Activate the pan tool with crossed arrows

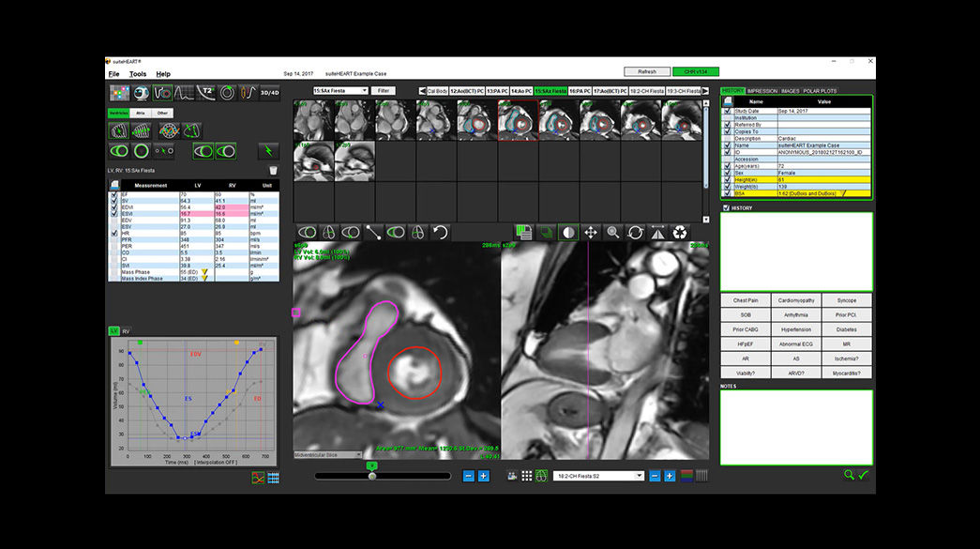(x=592, y=232)
